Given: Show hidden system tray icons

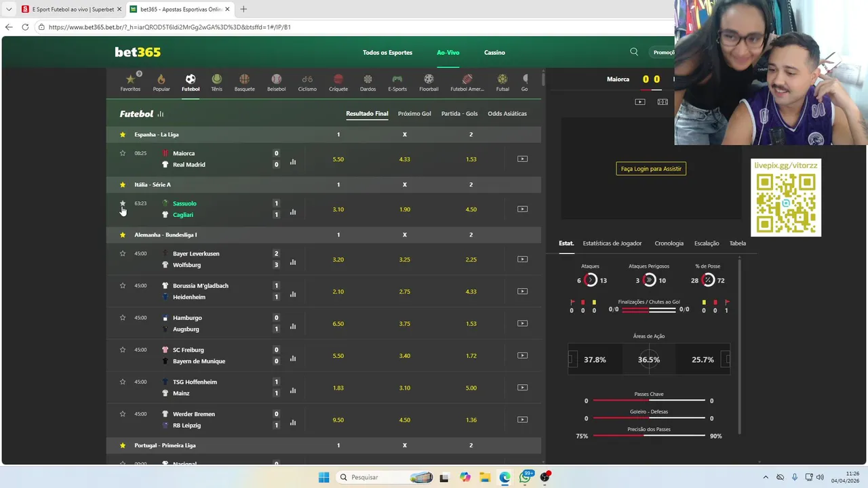Looking at the screenshot, I should (x=766, y=477).
